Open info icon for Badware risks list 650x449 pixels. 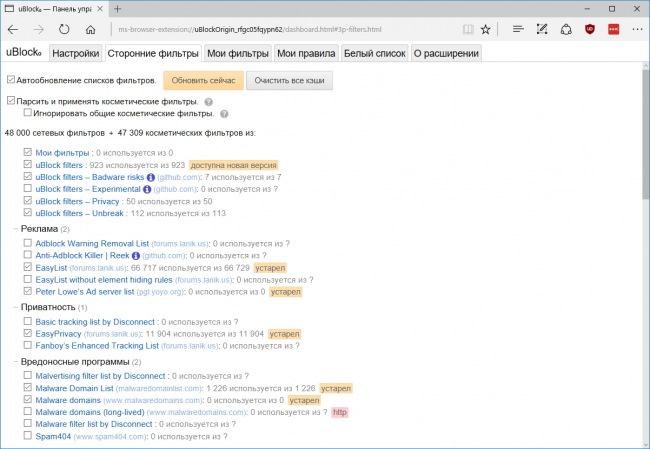(151, 177)
